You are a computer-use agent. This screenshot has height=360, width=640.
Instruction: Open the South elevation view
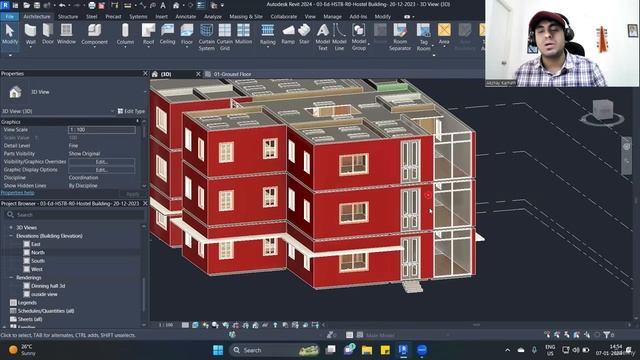pyautogui.click(x=38, y=261)
